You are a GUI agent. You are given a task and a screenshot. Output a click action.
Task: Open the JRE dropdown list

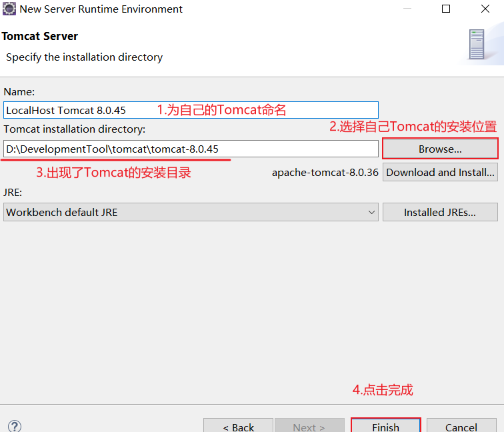pos(191,212)
